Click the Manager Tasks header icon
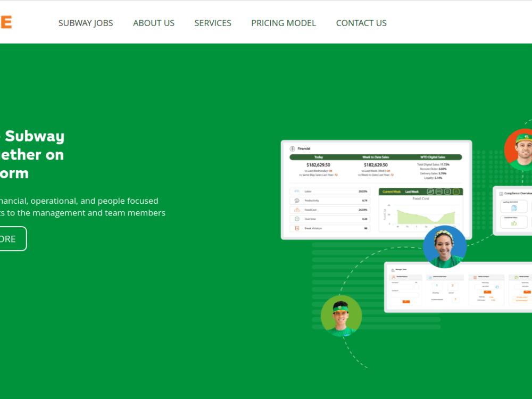 point(393,270)
